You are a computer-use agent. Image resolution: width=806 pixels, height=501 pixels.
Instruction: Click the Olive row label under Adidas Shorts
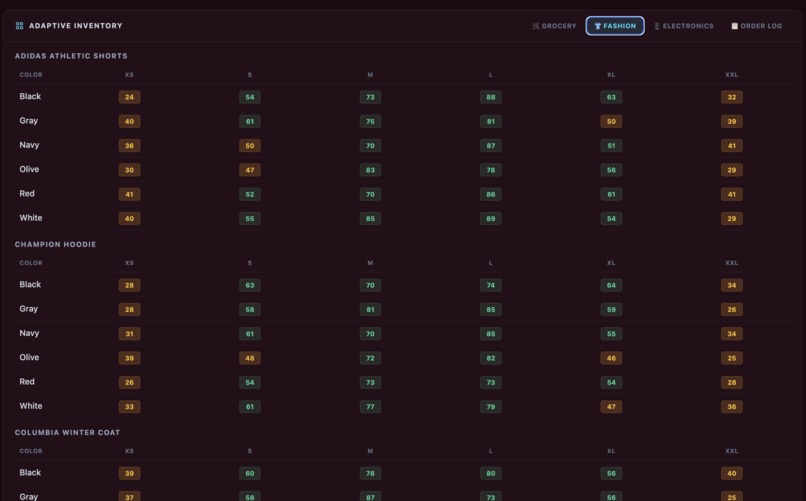[29, 169]
